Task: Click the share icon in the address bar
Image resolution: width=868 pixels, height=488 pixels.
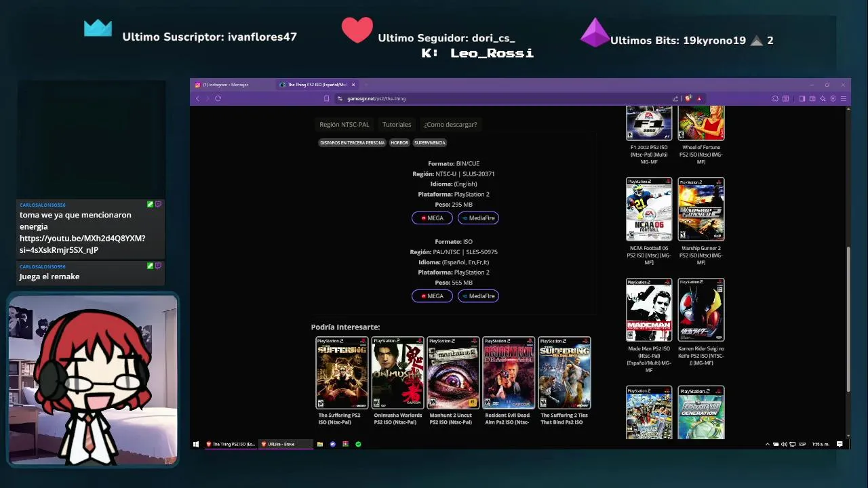Action: 675,98
